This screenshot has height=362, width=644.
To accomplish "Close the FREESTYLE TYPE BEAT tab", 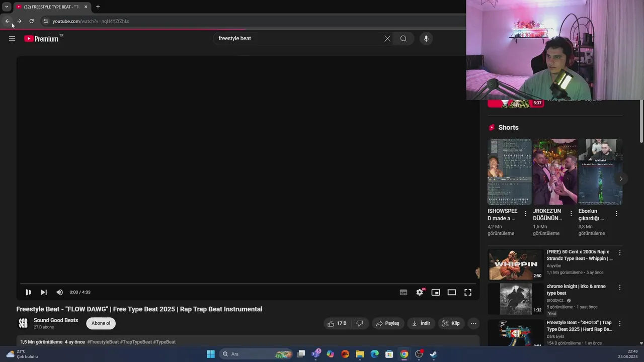I will (86, 7).
